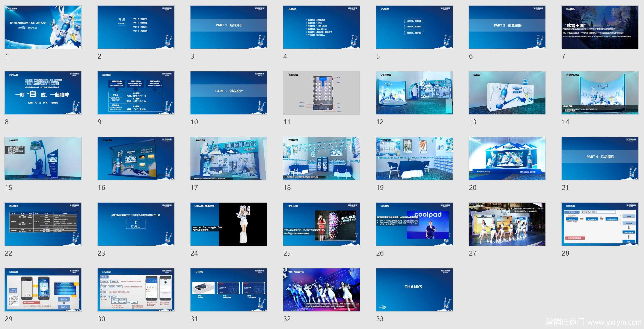Open slide 18 with beer fridges display
644x329 pixels.
(x=322, y=158)
